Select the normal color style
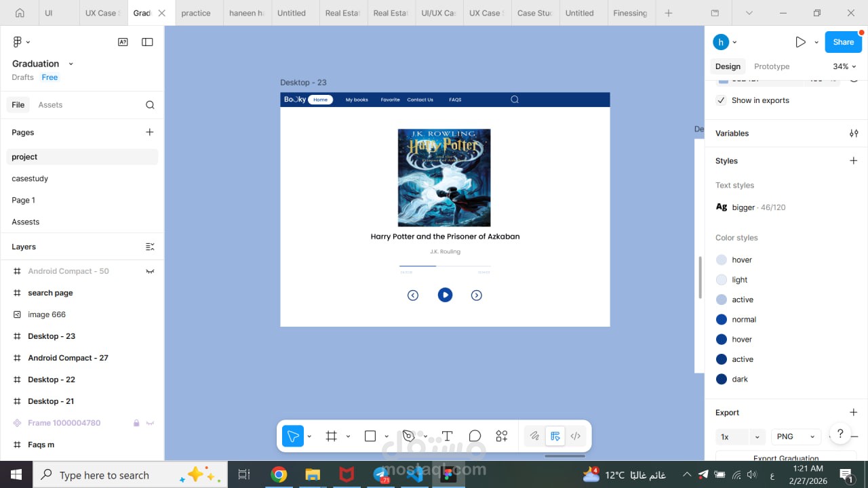This screenshot has width=868, height=488. 736,319
